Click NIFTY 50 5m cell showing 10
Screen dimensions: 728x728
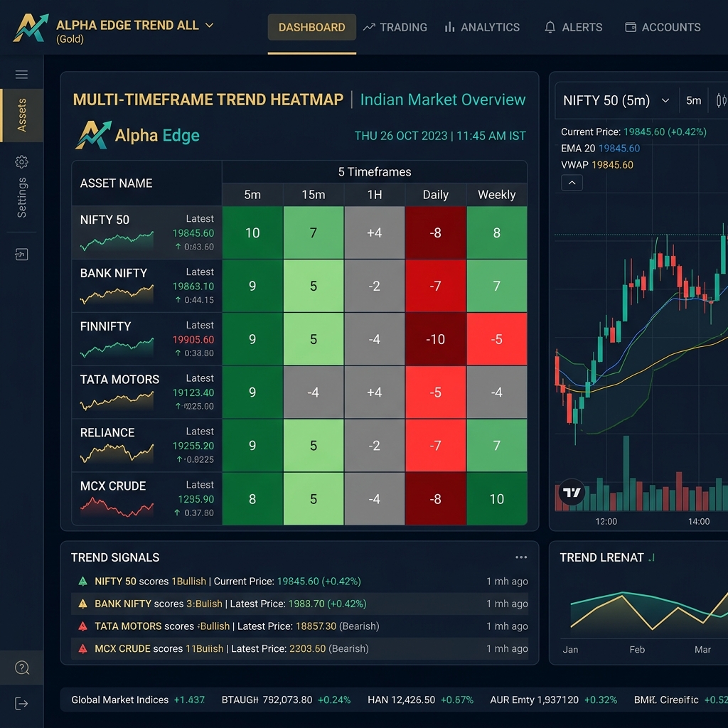coord(252,232)
